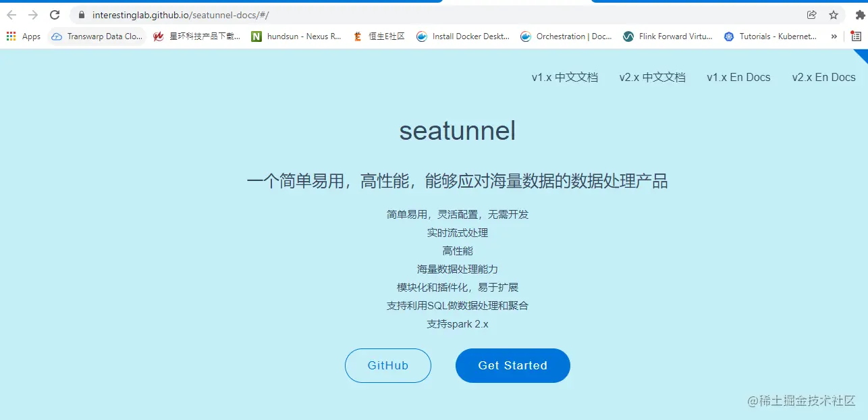Click the GitHub button
The width and height of the screenshot is (868, 420).
click(388, 365)
